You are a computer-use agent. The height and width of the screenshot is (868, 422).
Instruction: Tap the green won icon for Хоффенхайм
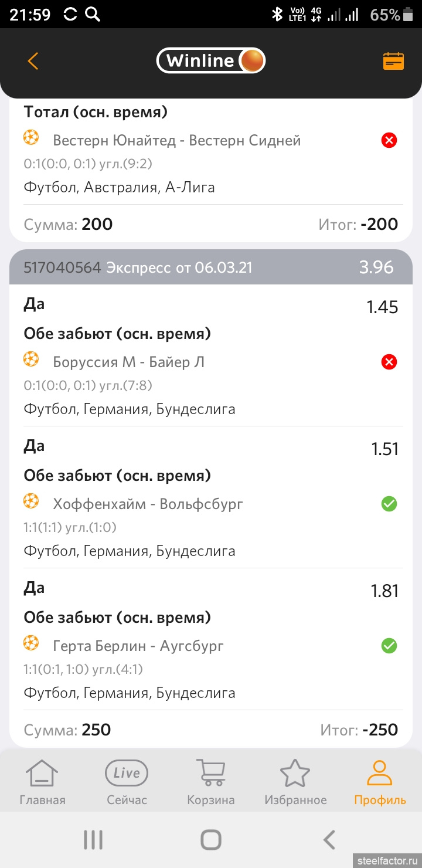[x=389, y=504]
